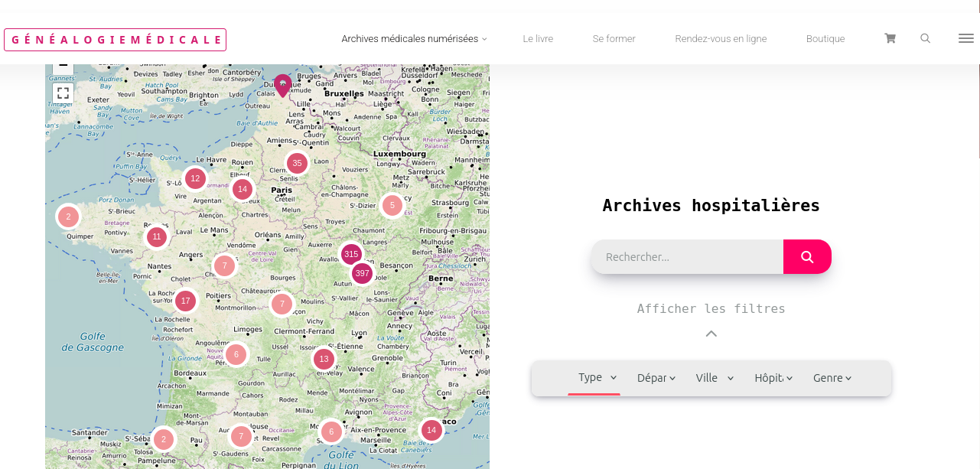Open cluster marker 7 near St-Gaudens
The width and height of the screenshot is (980, 469).
point(241,437)
